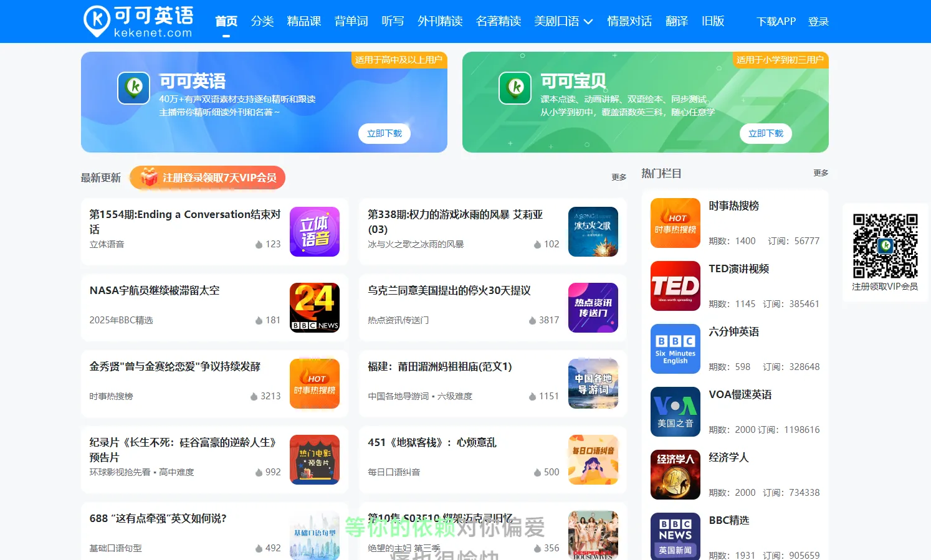The width and height of the screenshot is (931, 560).
Task: Go to 分类 in the navigation
Action: [x=262, y=21]
